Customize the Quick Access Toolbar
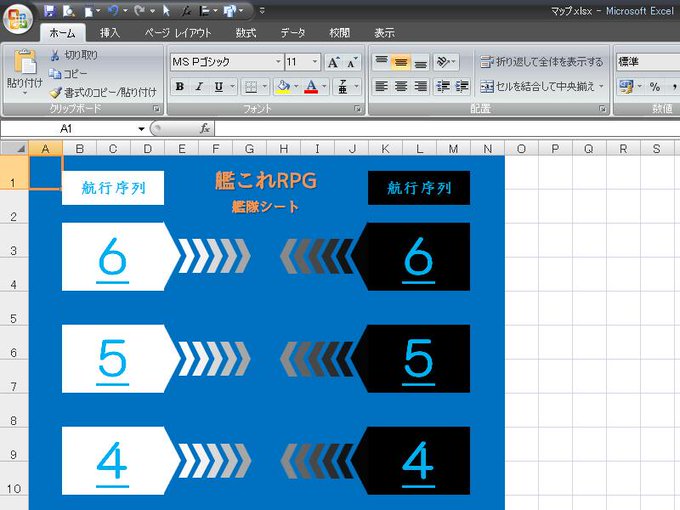Viewport: 680px width, 510px height. click(x=262, y=11)
